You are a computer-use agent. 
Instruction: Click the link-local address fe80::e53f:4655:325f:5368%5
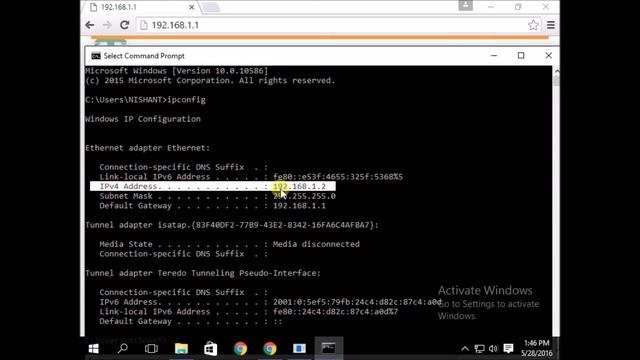pos(338,177)
